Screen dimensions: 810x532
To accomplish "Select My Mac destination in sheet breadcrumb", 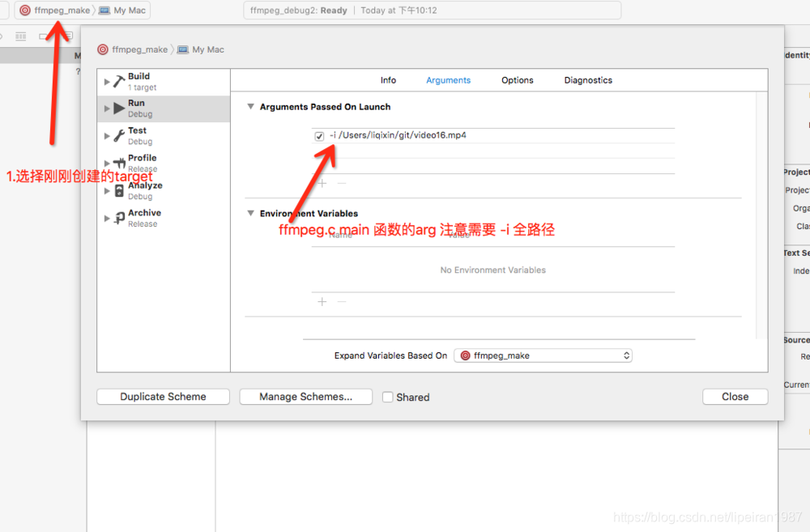I will (x=208, y=49).
